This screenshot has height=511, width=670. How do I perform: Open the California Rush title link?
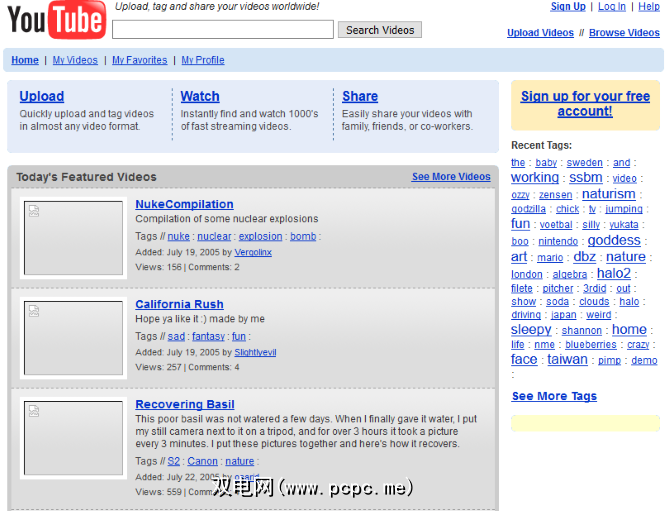click(179, 304)
